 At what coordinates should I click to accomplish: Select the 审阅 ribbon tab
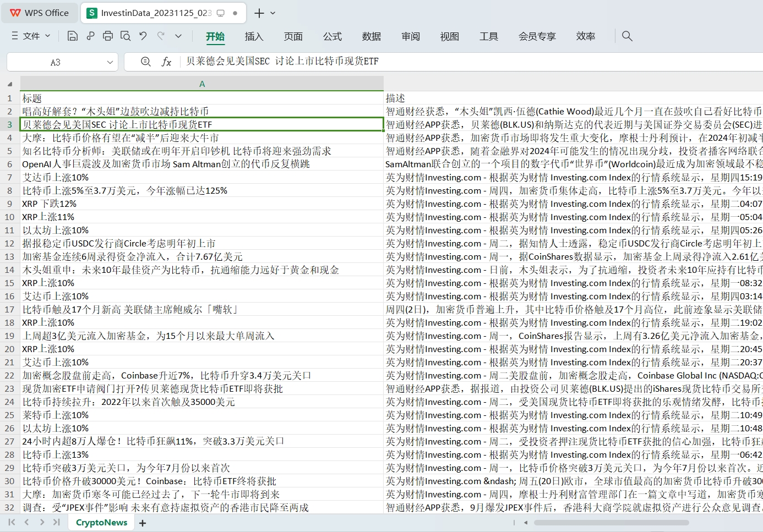[410, 36]
